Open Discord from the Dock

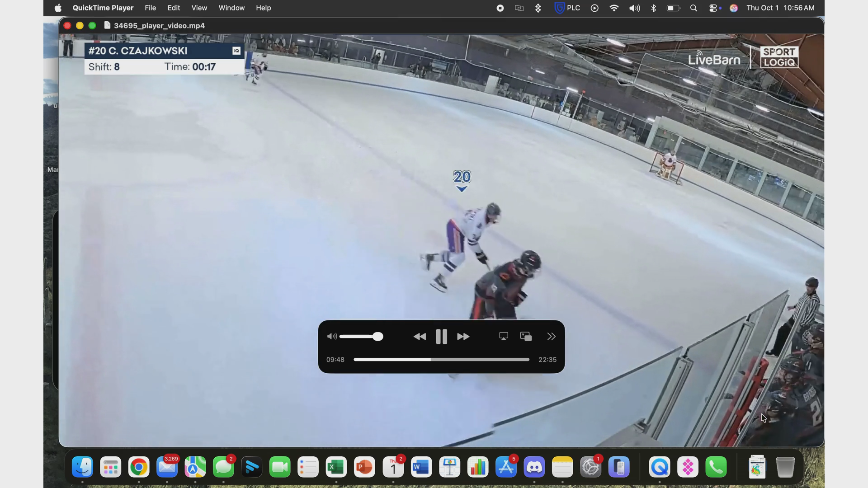[534, 467]
